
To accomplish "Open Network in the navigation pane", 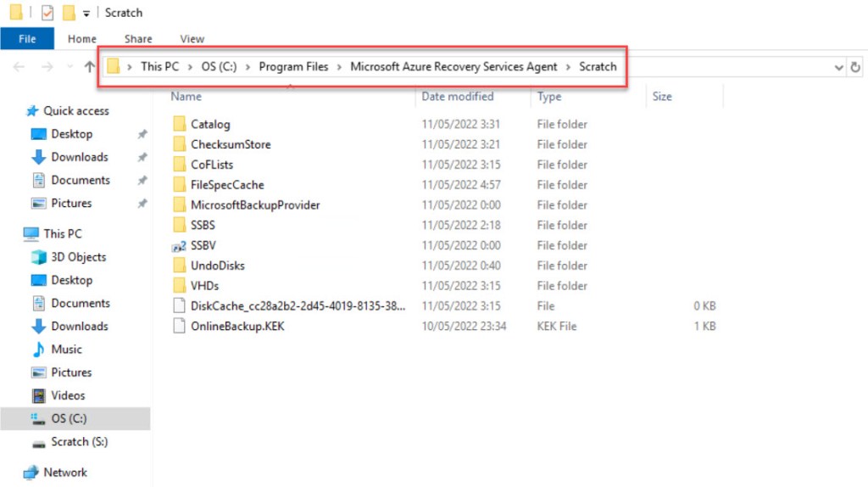I will 65,473.
